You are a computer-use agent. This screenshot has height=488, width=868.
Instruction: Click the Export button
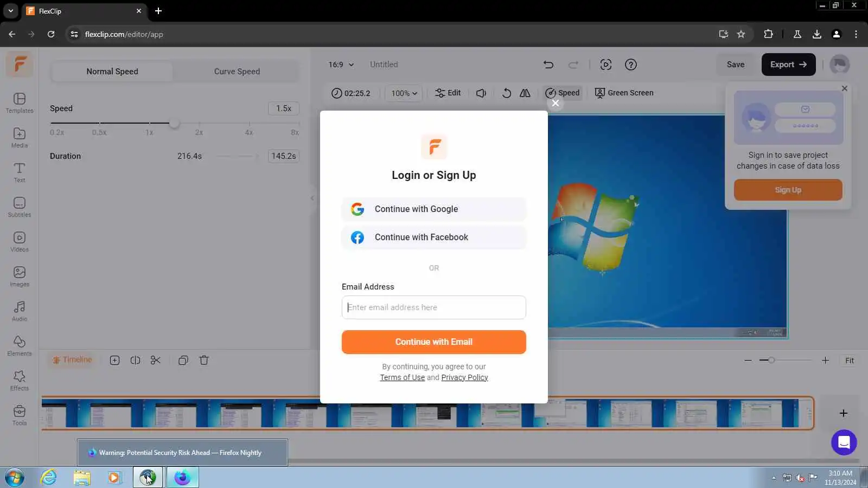(x=789, y=65)
